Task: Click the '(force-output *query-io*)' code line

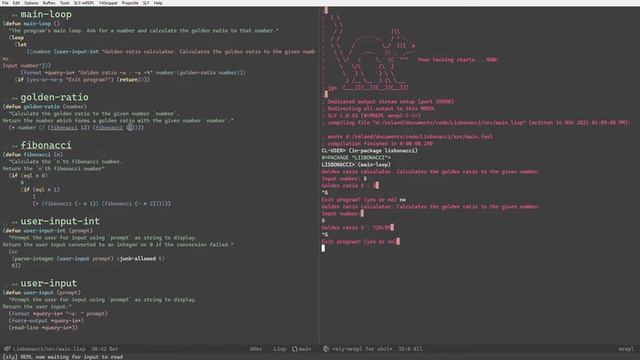Action: (46, 320)
